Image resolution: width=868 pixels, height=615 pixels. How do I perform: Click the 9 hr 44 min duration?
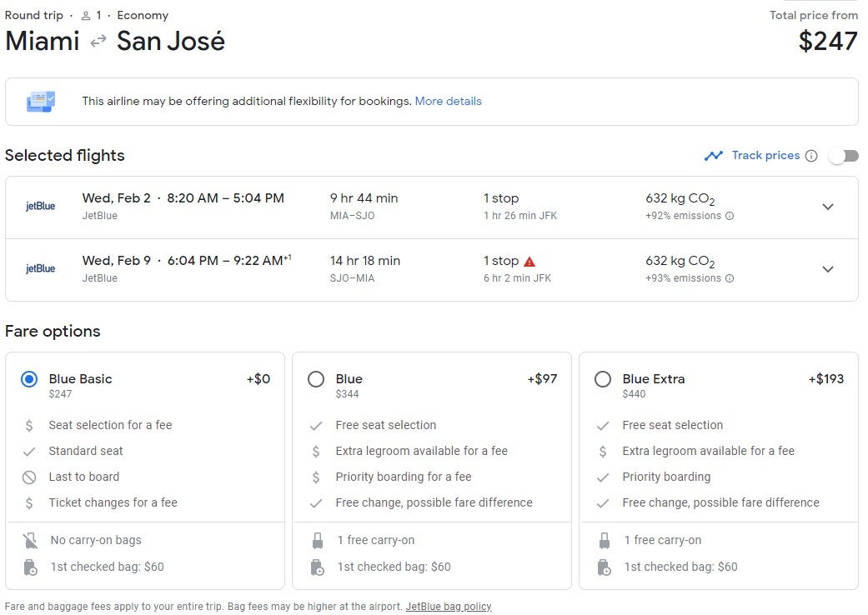(x=364, y=198)
